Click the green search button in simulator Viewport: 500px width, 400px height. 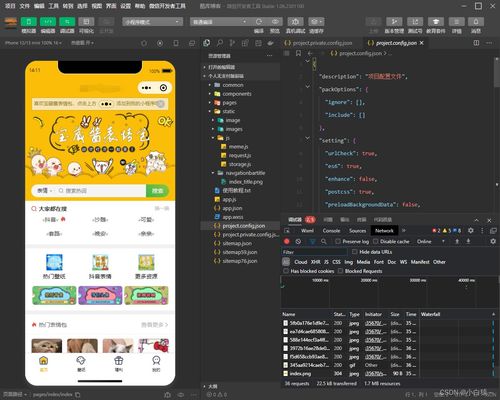(x=157, y=191)
